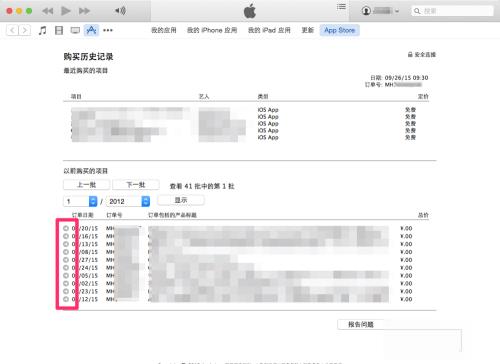Viewport: 500px width, 364px height.
Task: Open the TV Shows library icon
Action: [x=75, y=30]
